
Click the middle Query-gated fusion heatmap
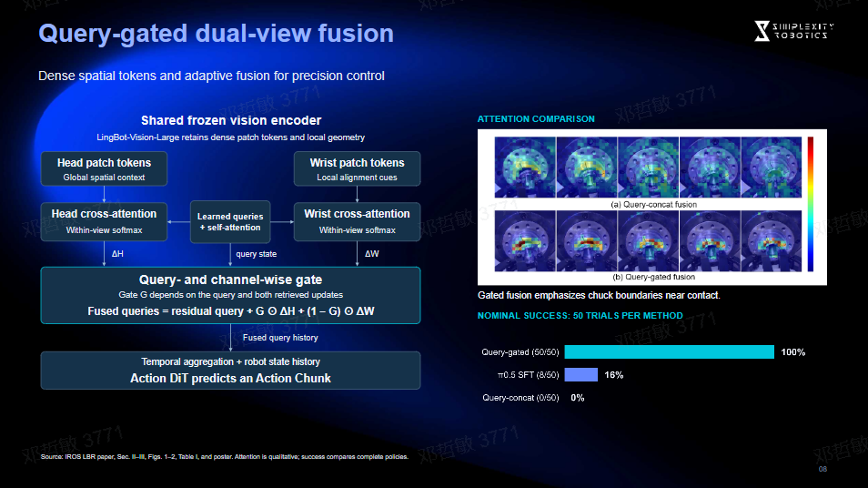coord(648,241)
